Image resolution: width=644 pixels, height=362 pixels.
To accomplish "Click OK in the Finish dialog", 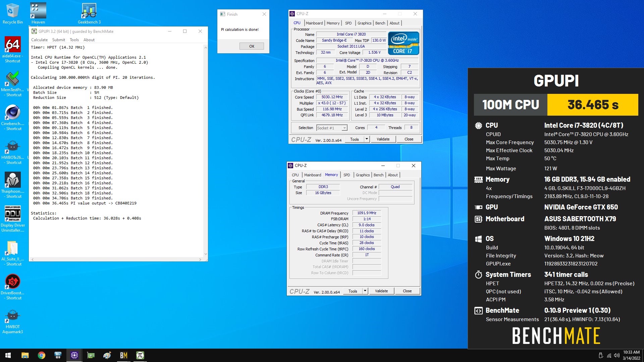I will tap(252, 46).
